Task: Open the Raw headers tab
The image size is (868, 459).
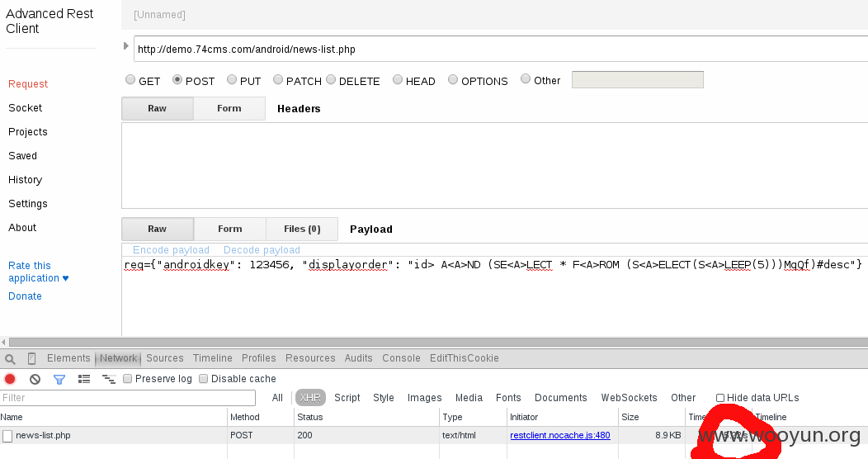Action: (x=158, y=108)
